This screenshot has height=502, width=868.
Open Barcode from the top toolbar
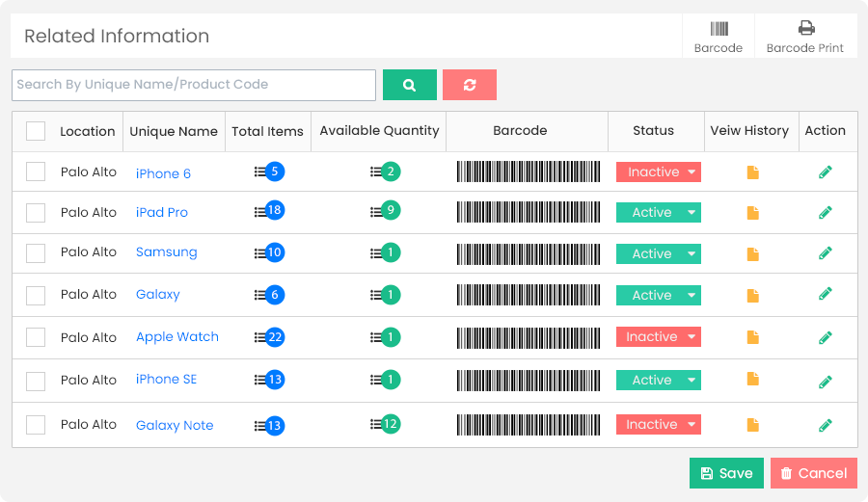coord(719,37)
